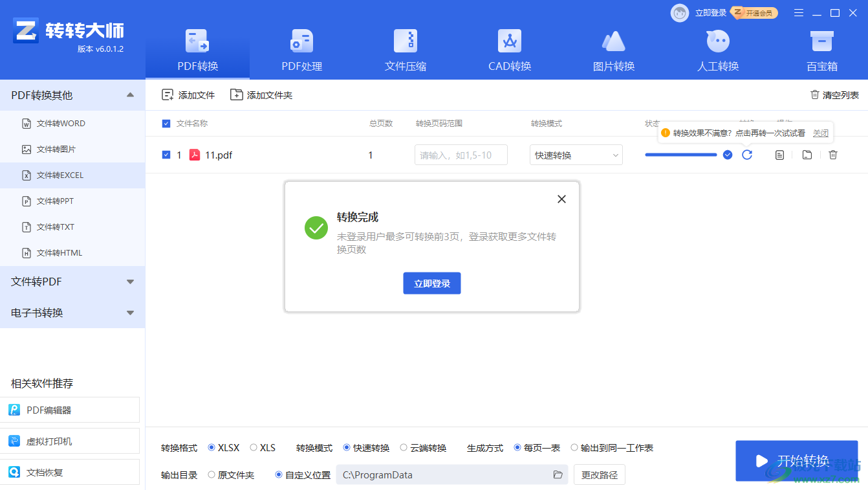Click the 更改路径 button
Viewport: 868px width, 490px height.
click(600, 474)
